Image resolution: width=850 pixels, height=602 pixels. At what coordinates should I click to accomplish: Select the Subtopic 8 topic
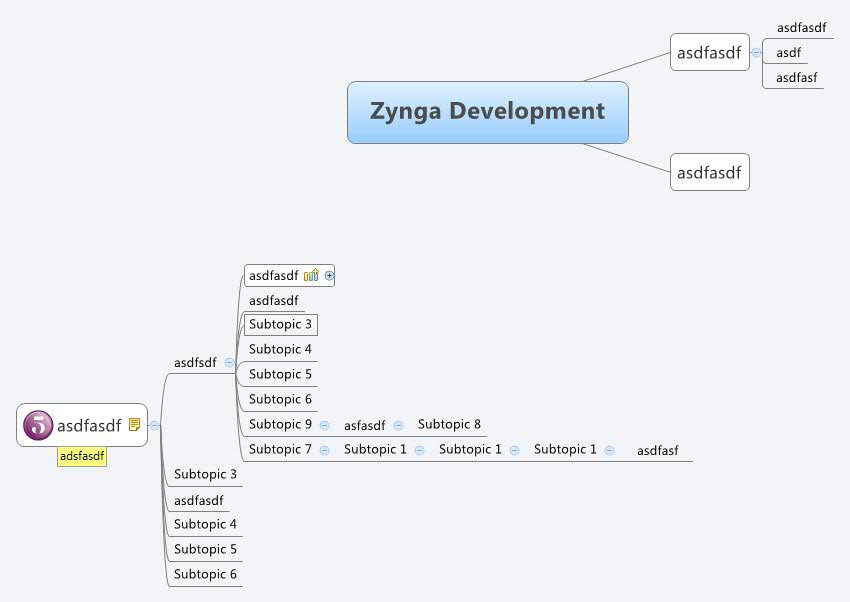click(x=448, y=424)
